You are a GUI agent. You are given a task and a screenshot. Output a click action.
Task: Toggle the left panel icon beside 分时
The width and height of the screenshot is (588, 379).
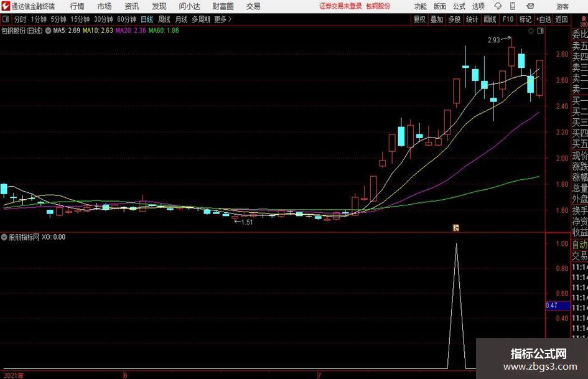pyautogui.click(x=6, y=19)
